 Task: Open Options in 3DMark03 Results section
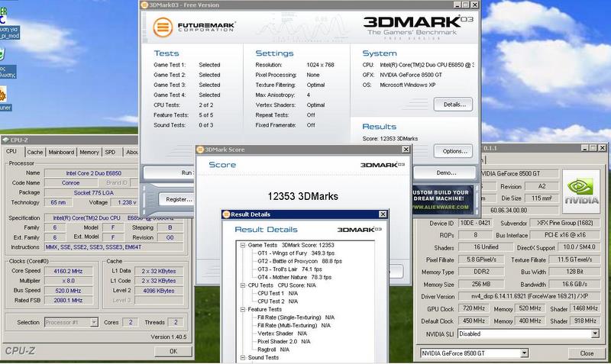(453, 151)
